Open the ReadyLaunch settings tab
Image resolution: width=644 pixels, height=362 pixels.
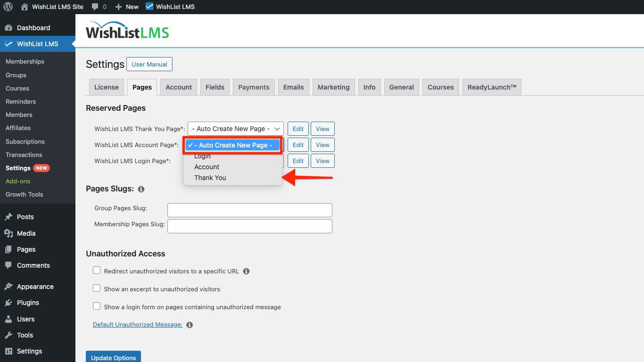click(x=492, y=87)
